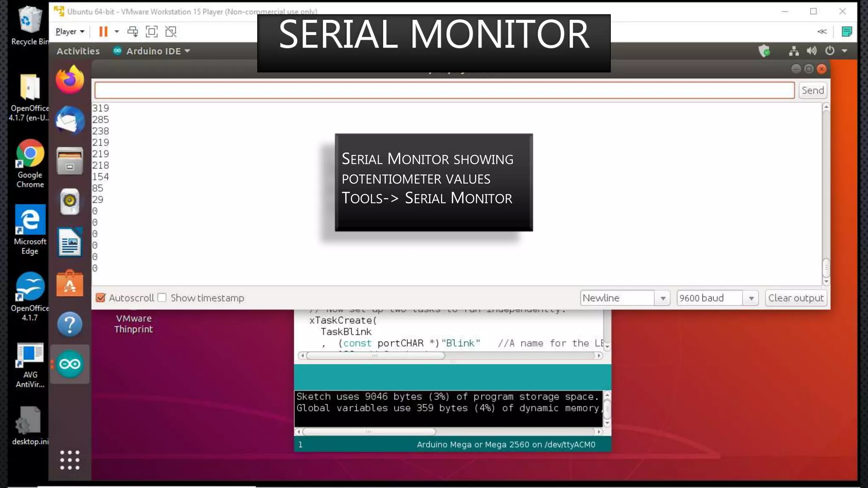The width and height of the screenshot is (868, 488).
Task: Open the Activities overview
Action: [x=78, y=51]
